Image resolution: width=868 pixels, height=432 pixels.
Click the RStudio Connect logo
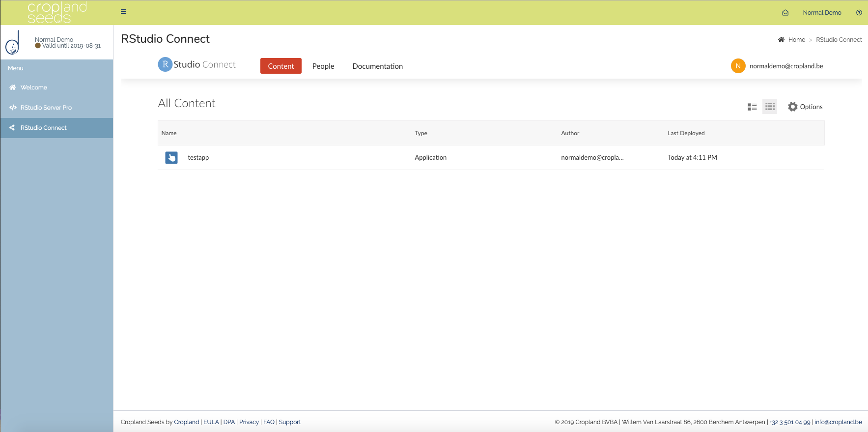(x=196, y=64)
